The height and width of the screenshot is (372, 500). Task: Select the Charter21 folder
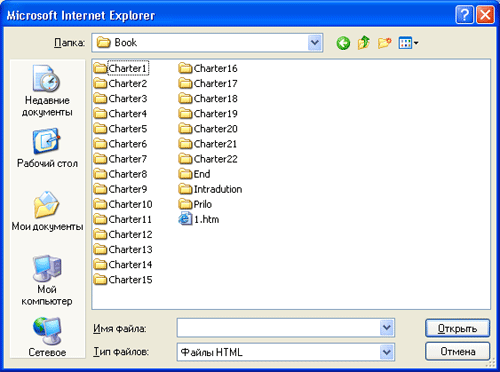(208, 144)
